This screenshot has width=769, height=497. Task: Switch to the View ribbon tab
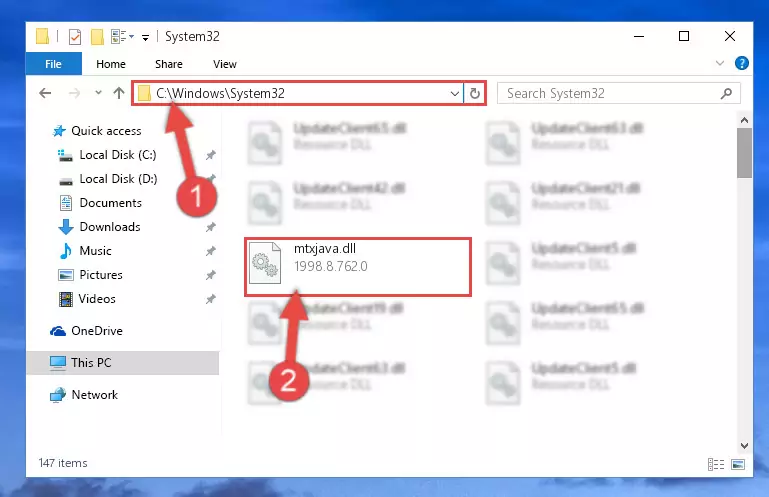pos(225,64)
